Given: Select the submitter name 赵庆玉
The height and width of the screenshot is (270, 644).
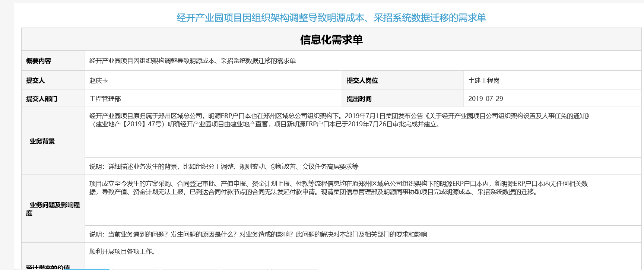Looking at the screenshot, I should [x=99, y=80].
